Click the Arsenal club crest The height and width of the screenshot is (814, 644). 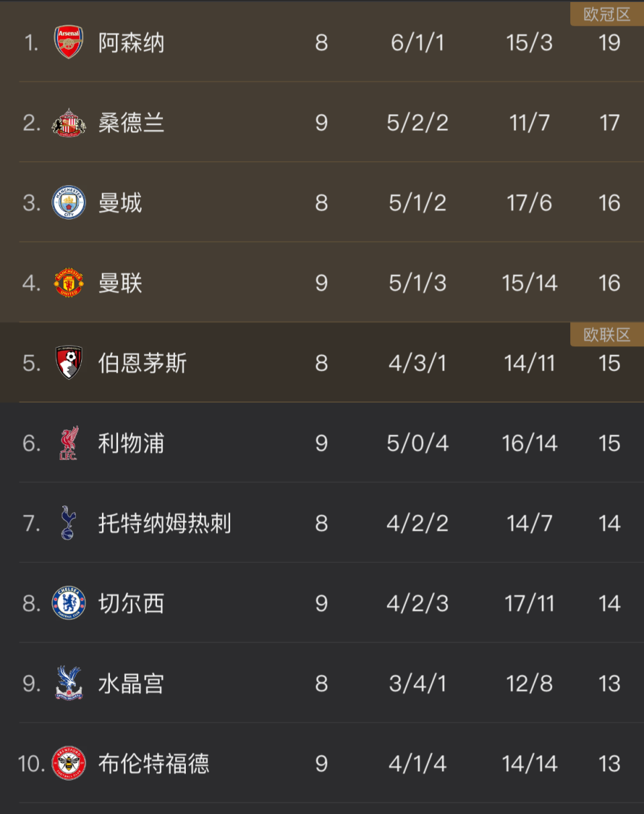point(68,43)
